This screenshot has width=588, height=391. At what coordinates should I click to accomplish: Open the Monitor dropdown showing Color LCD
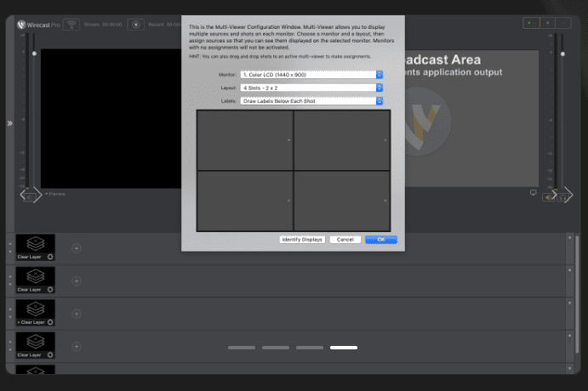pos(311,75)
